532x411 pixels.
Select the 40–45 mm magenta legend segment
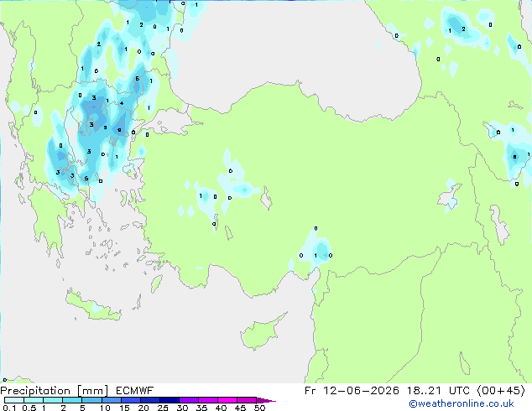click(x=227, y=400)
